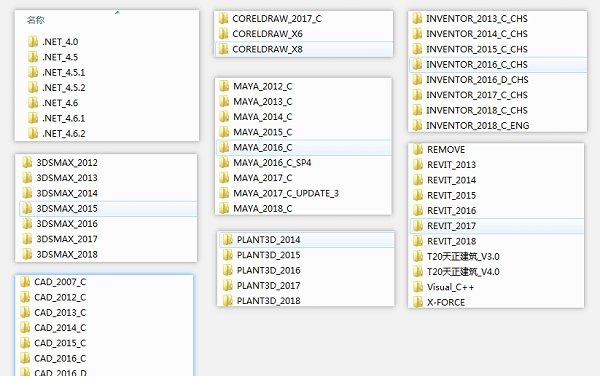Click the folder icon beside REMOVE
Screen dimensions: 600x391
[418, 149]
